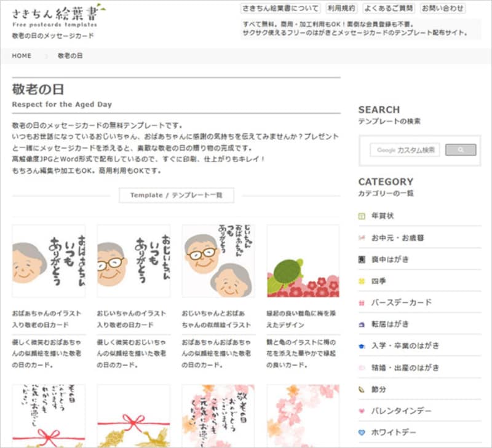This screenshot has width=492, height=448.
Task: Click the SEARCH sidebar heading
Action: click(379, 110)
